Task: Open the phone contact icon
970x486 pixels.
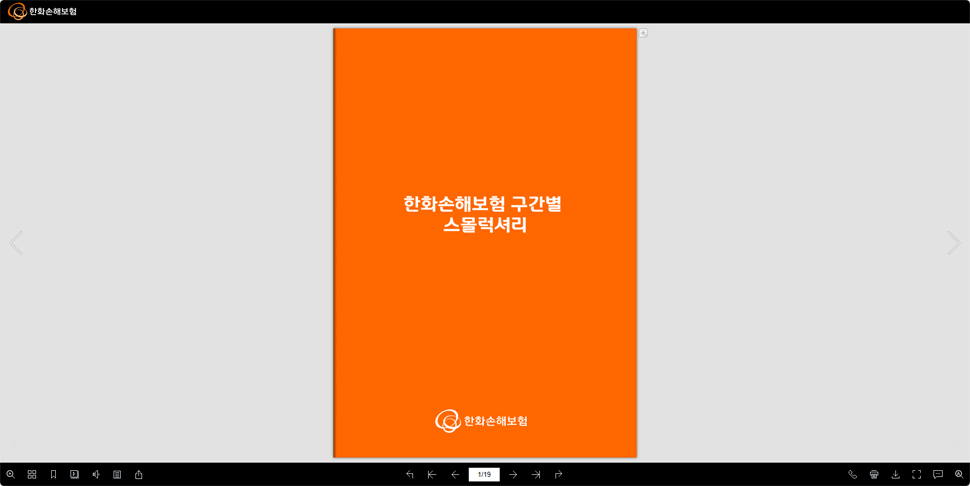Action: (853, 474)
